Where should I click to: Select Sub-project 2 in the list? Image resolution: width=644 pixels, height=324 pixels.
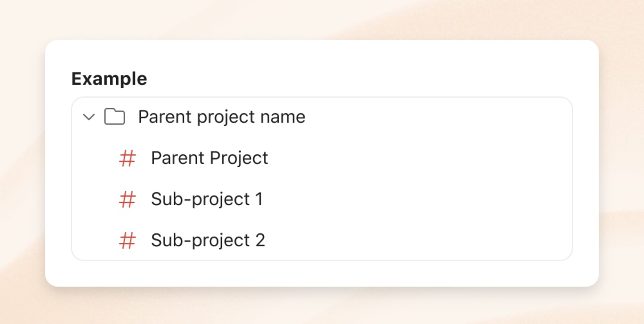pos(208,240)
